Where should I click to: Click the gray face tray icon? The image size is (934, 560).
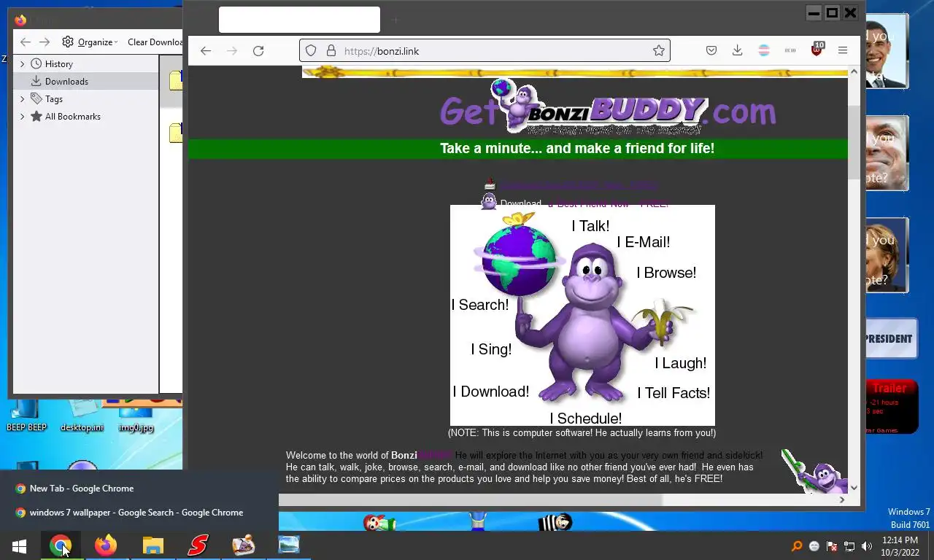click(x=814, y=546)
